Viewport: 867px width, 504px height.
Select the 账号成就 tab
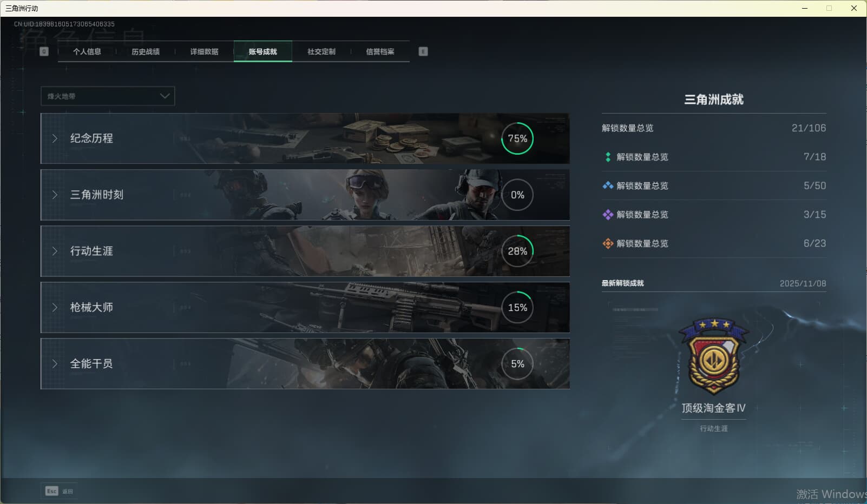[x=263, y=51]
